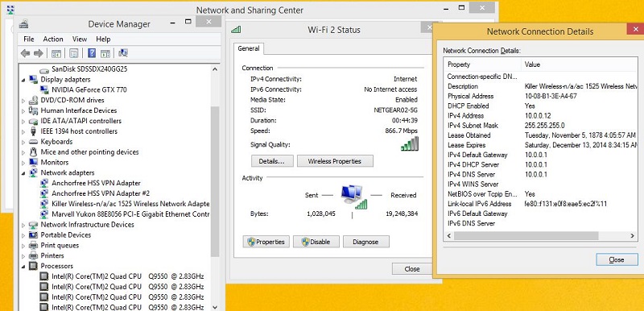
Task: Open the Help menu in Device Manager
Action: pyautogui.click(x=103, y=39)
